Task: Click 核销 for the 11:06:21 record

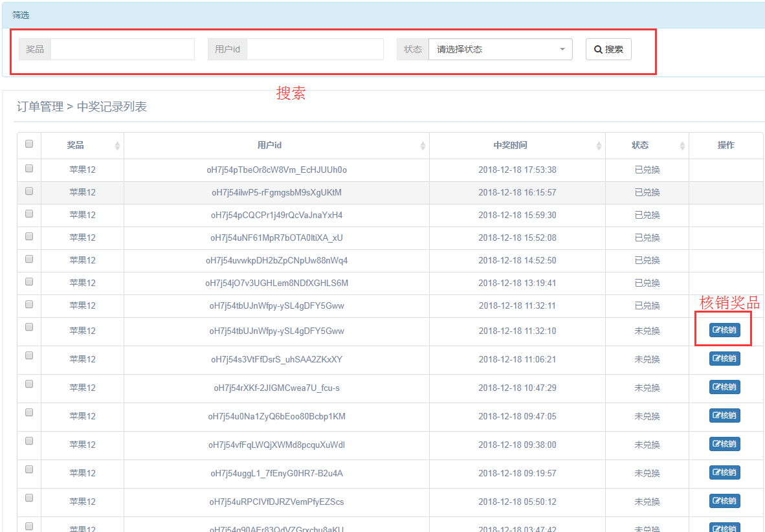Action: [x=724, y=359]
